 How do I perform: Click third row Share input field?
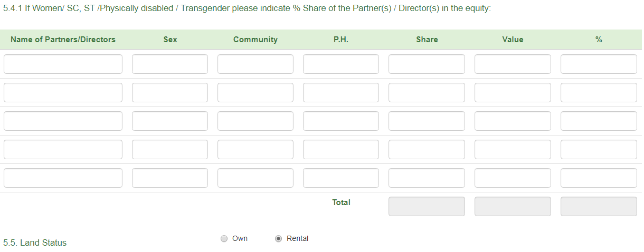pos(427,121)
